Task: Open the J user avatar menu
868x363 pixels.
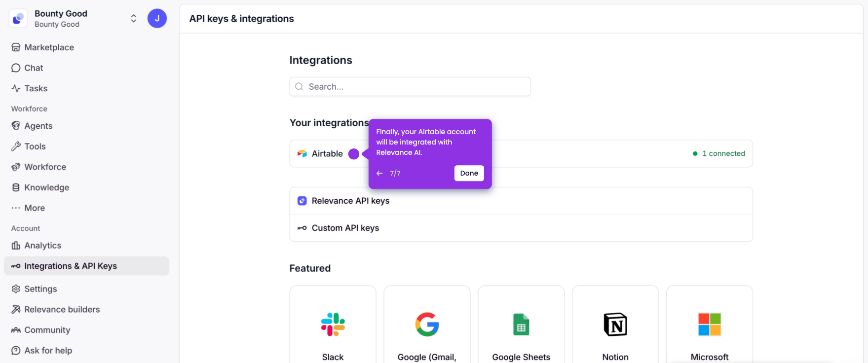Action: pyautogui.click(x=157, y=18)
